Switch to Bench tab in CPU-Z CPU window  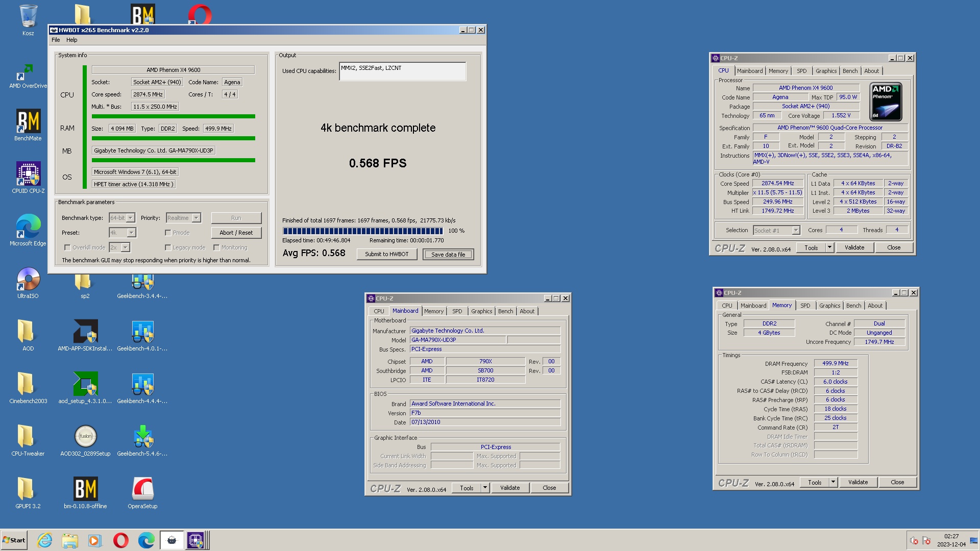(x=850, y=71)
